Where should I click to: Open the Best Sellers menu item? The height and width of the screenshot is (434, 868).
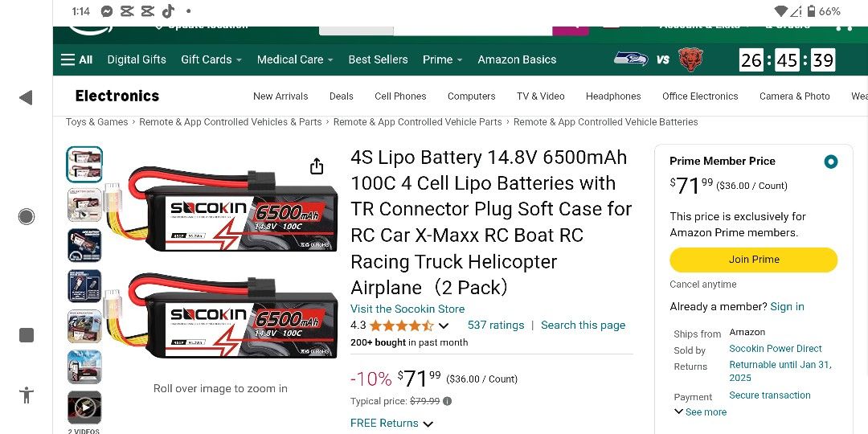point(378,59)
